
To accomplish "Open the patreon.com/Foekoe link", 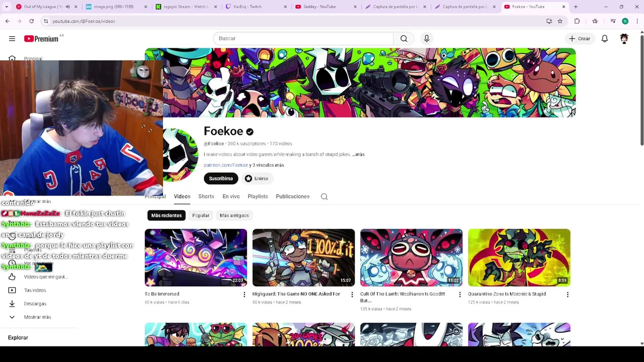I will pos(226,165).
